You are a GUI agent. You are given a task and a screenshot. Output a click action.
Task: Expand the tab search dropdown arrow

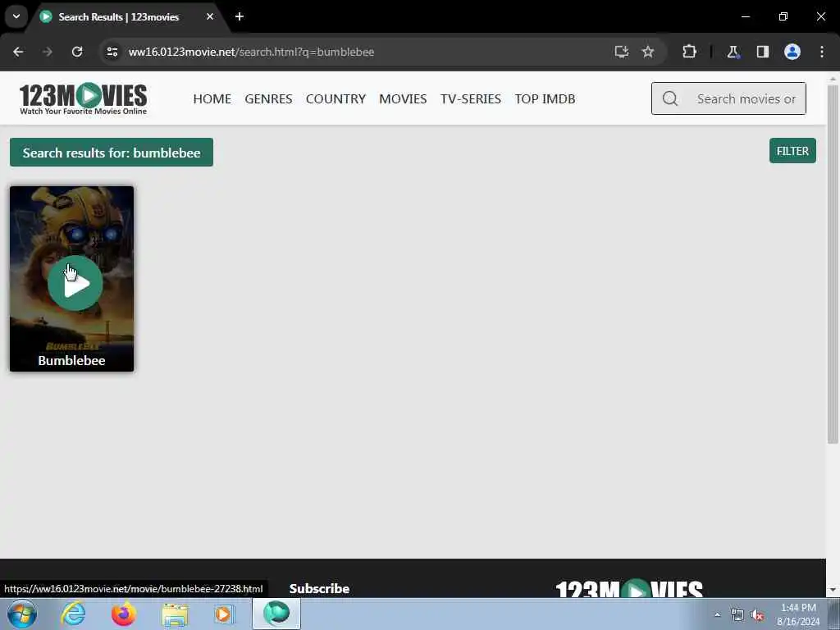click(x=16, y=16)
